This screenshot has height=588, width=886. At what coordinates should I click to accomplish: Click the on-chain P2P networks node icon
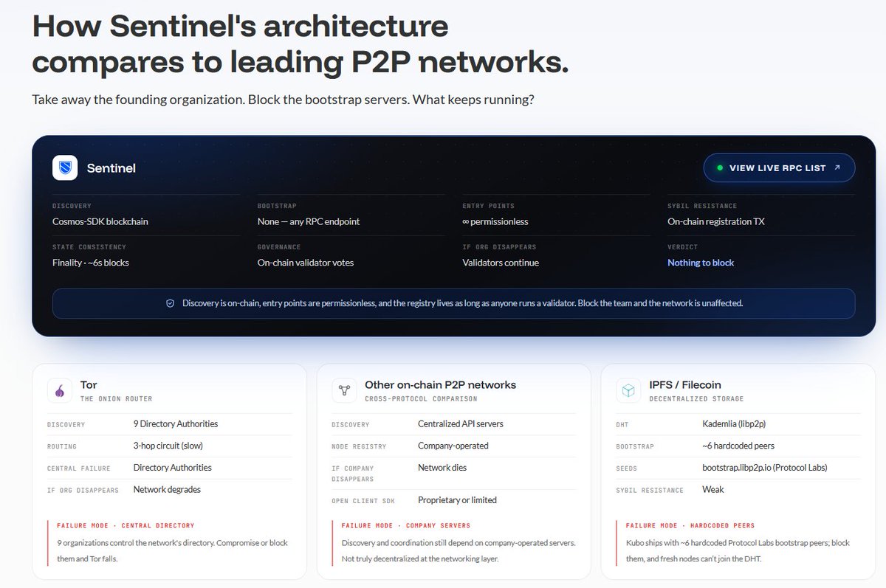tap(344, 391)
